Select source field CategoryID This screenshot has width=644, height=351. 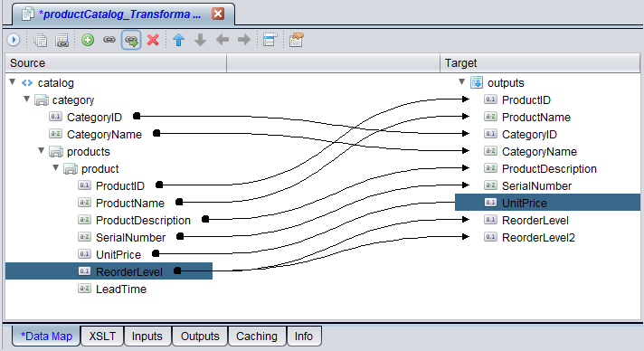(94, 118)
